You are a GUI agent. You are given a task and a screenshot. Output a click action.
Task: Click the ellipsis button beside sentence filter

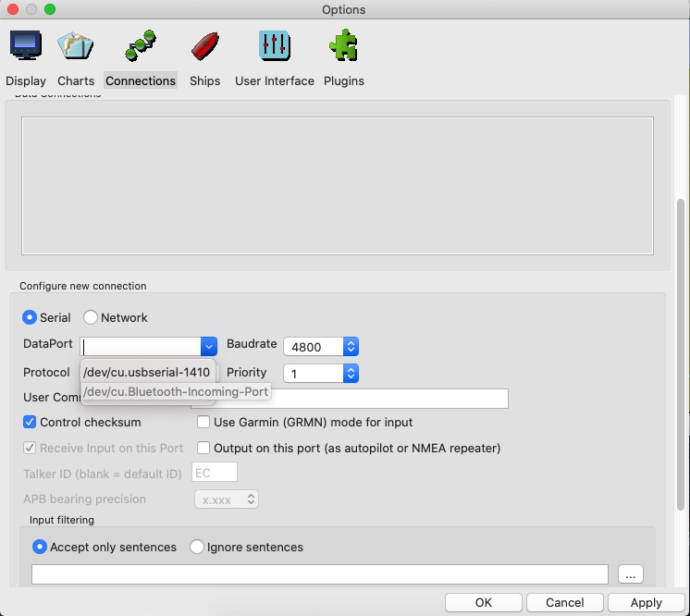[631, 574]
